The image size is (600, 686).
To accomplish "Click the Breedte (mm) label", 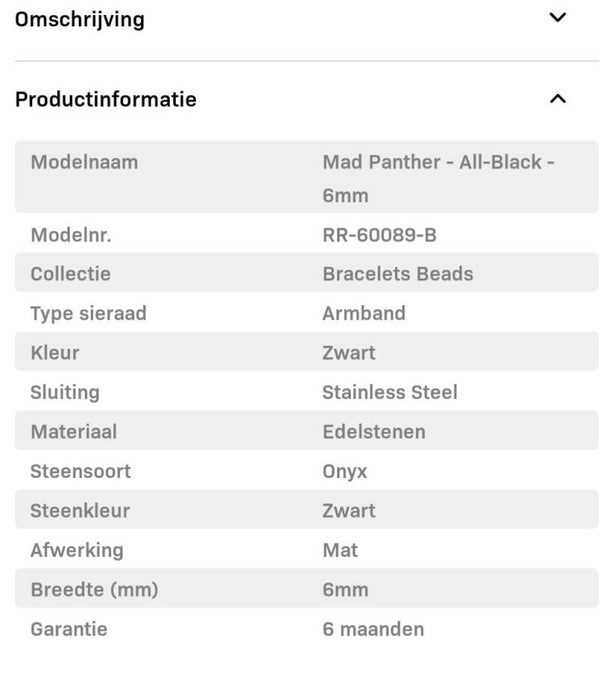I will pyautogui.click(x=94, y=590).
